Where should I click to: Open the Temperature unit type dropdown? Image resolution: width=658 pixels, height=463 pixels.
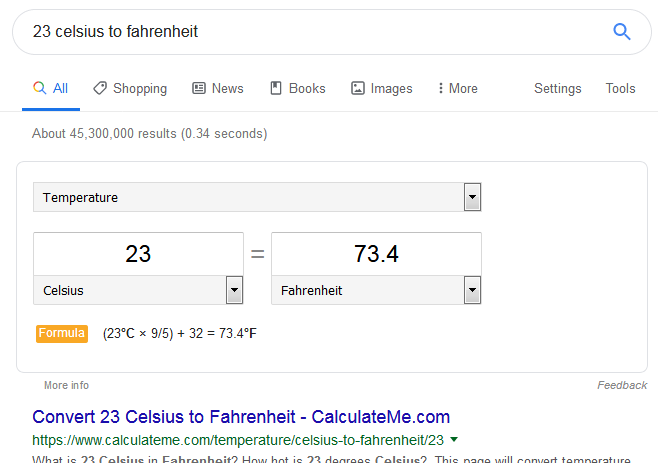257,197
